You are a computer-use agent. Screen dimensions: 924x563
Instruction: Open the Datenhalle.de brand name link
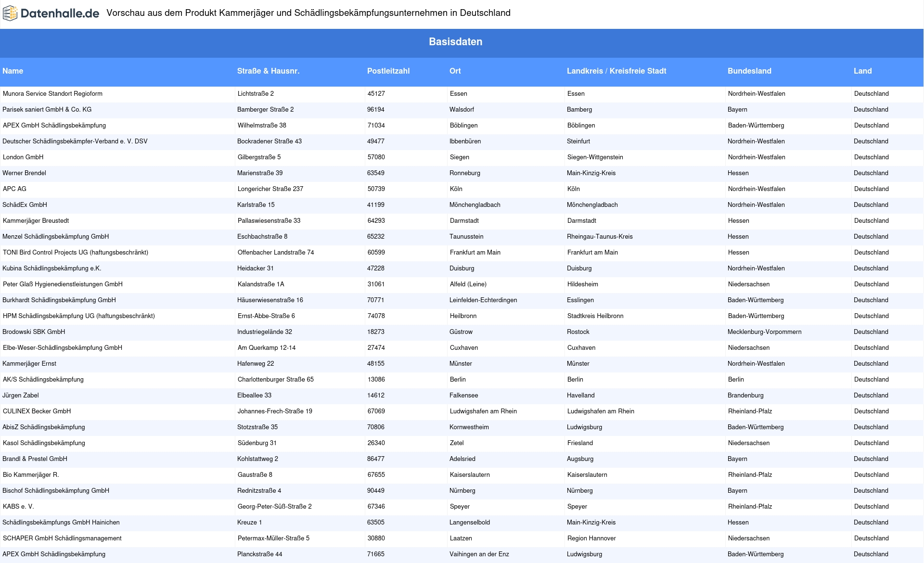[x=60, y=13]
